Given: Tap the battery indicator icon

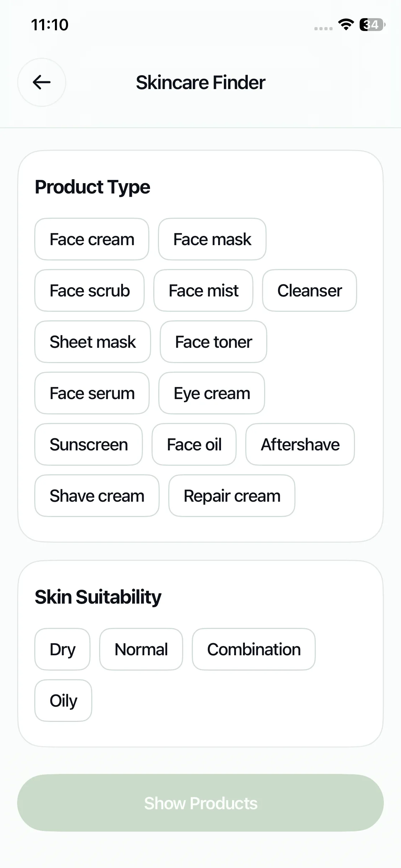Looking at the screenshot, I should (x=372, y=25).
